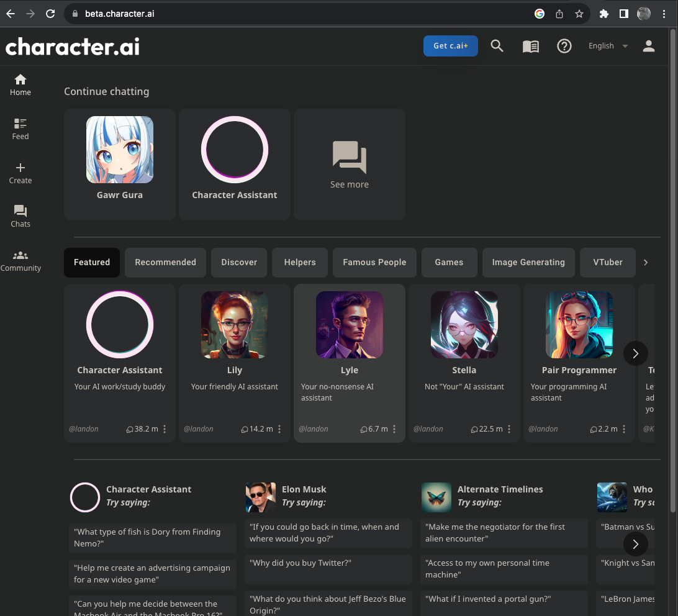Go to Home in the sidebar

[20, 85]
